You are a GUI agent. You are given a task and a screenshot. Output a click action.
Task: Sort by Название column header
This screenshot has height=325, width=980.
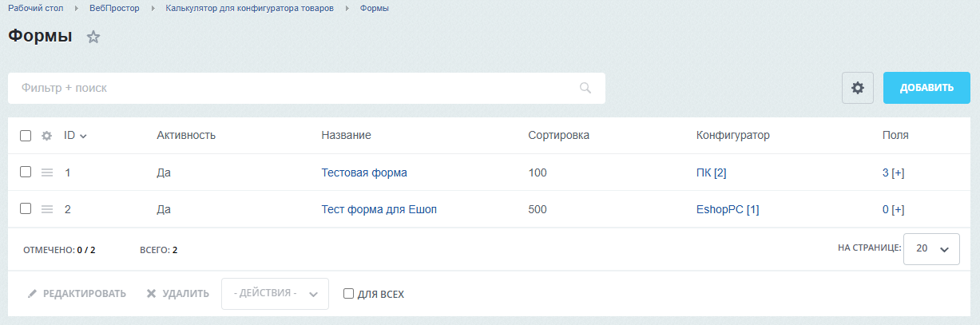pos(346,136)
